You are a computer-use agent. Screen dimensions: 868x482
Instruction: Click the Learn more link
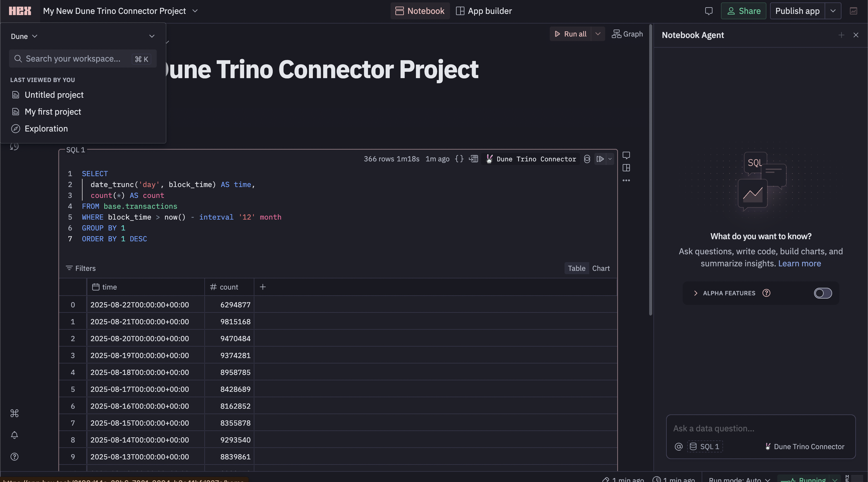[x=800, y=263]
